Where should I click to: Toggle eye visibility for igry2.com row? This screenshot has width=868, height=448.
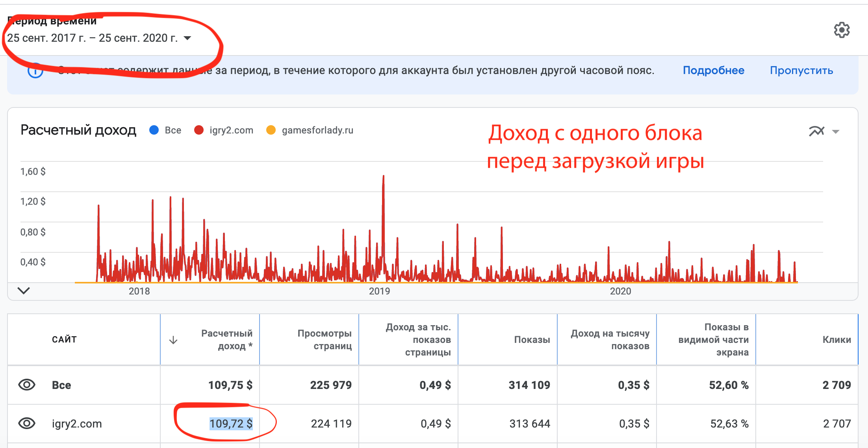27,423
